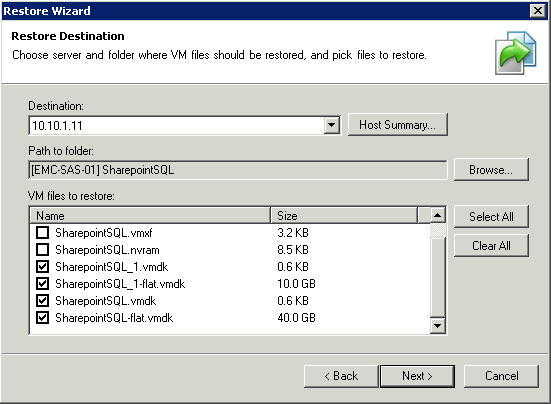The image size is (551, 404).
Task: Open Host Summary details
Action: 397,125
